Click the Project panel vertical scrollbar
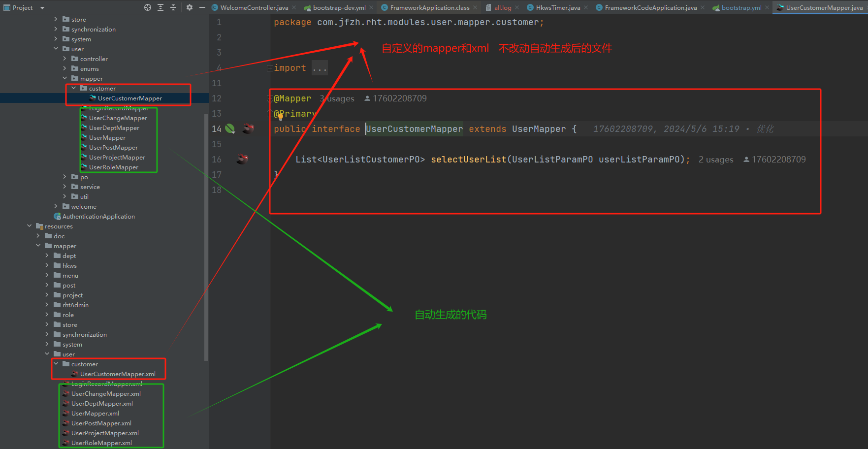 (x=206, y=236)
